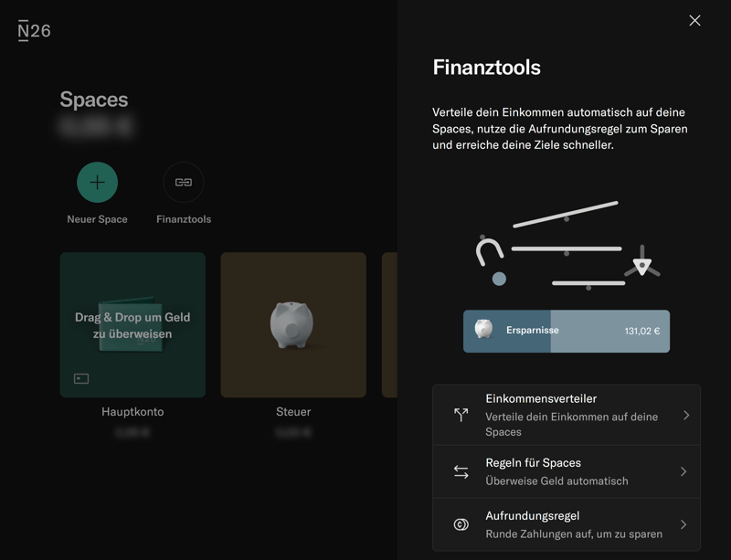The width and height of the screenshot is (731, 560).
Task: Click the Finanztools label under icon
Action: pos(183,219)
